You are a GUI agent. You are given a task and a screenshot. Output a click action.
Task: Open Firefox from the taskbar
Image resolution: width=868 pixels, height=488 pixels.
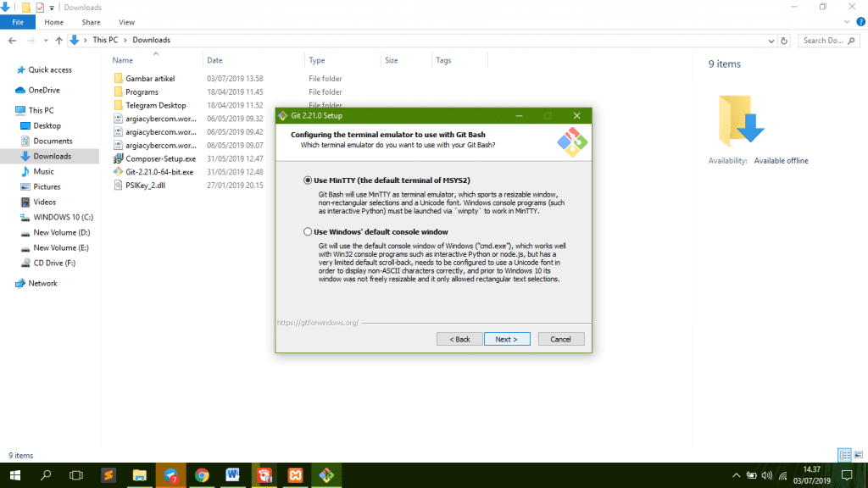(x=170, y=475)
